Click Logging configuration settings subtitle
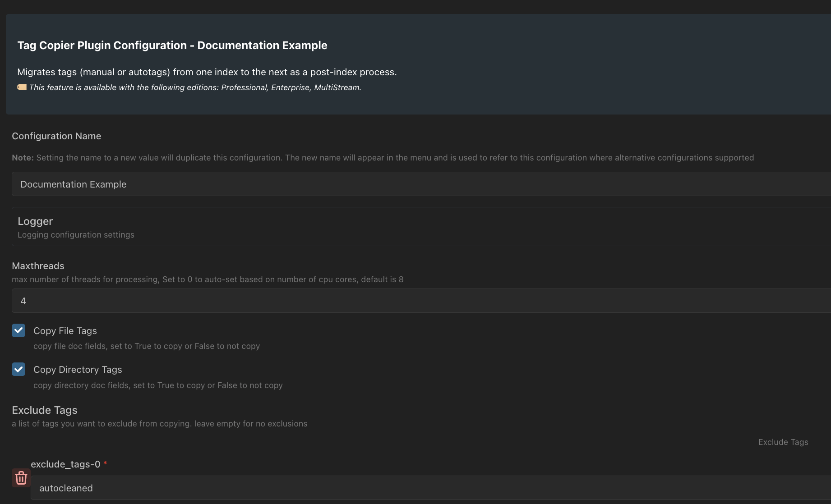831x504 pixels. tap(76, 235)
